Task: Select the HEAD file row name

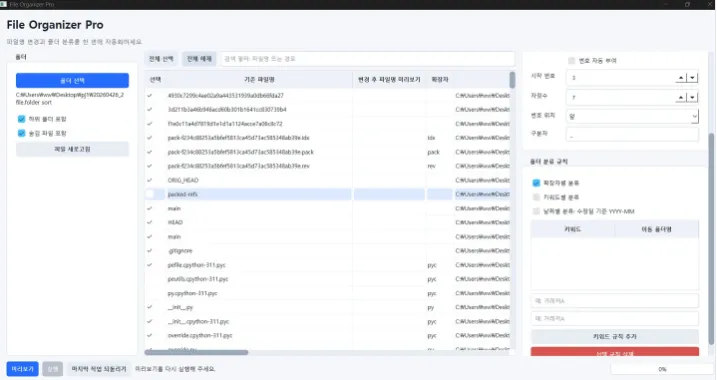Action: click(x=175, y=223)
